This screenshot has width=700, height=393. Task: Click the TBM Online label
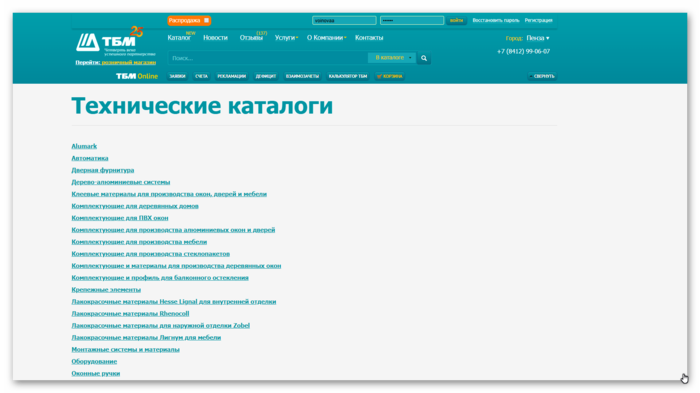137,76
